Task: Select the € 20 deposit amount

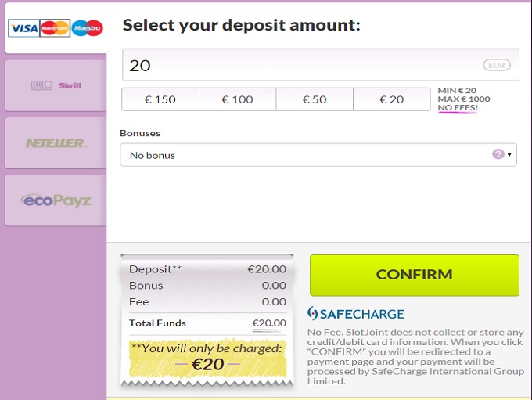Action: coord(391,99)
